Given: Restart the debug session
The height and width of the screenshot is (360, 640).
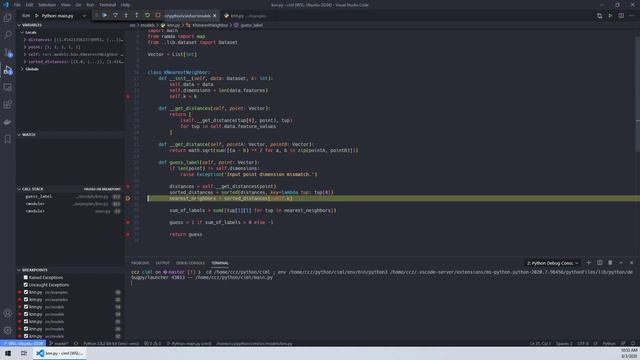Looking at the screenshot, I should [147, 16].
